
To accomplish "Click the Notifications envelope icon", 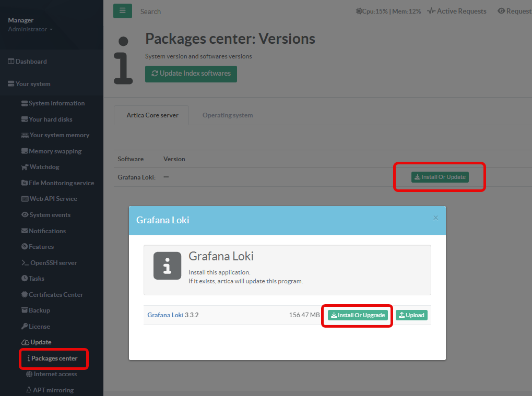I will (25, 231).
